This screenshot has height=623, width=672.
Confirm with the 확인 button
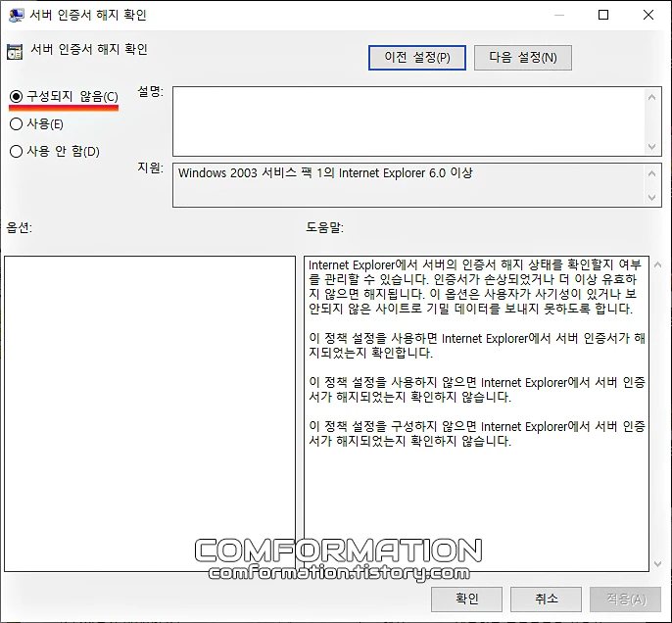tap(466, 599)
